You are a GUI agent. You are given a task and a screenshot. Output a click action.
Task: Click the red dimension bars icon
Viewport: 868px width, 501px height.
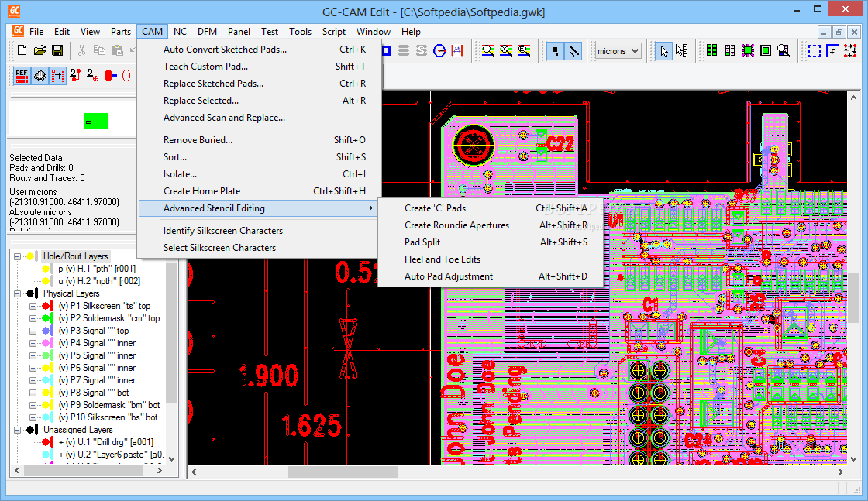point(457,51)
